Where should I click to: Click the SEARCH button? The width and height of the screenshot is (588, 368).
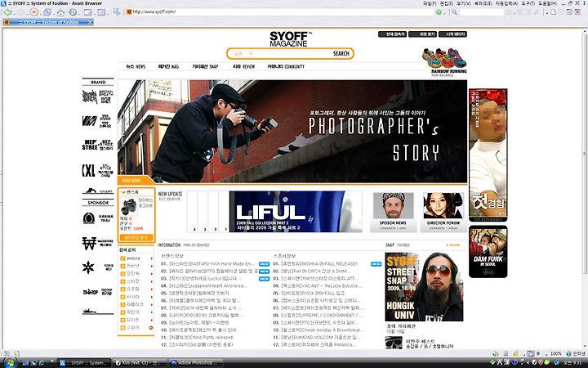pyautogui.click(x=341, y=54)
